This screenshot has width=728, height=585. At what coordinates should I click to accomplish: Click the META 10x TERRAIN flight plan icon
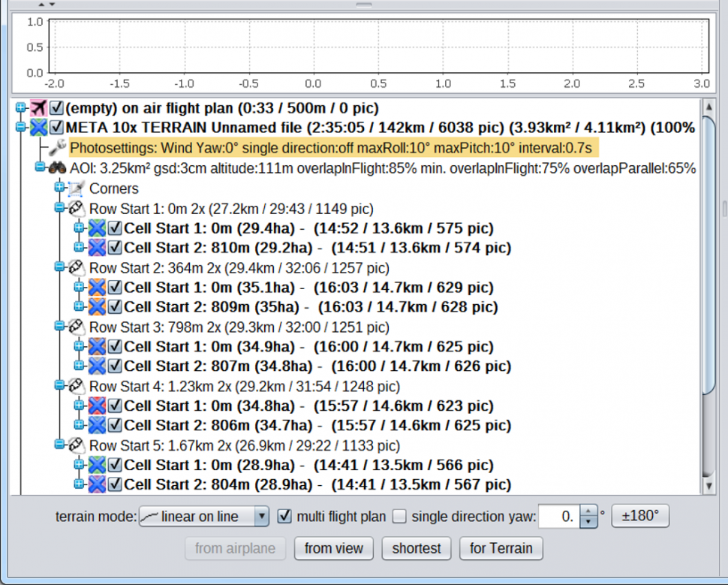coord(38,128)
